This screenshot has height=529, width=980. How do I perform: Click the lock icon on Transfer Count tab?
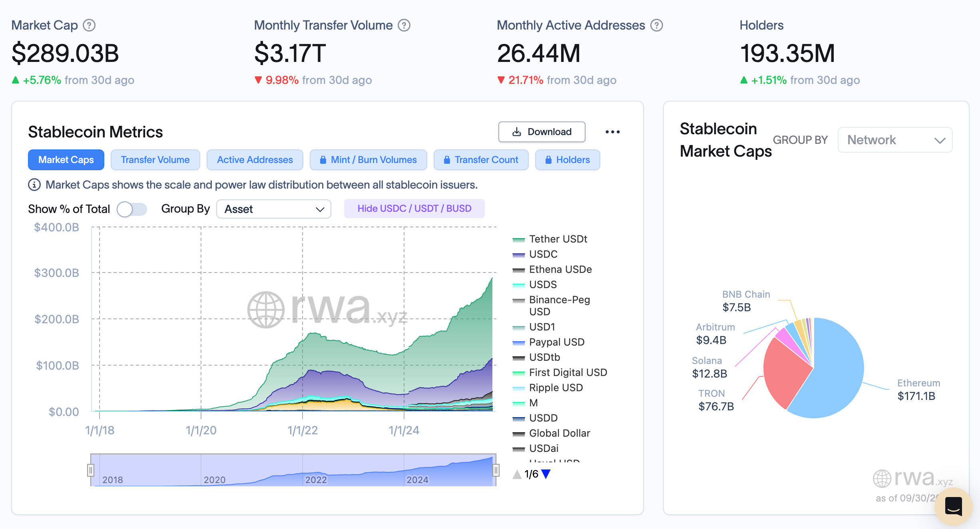[x=447, y=160]
